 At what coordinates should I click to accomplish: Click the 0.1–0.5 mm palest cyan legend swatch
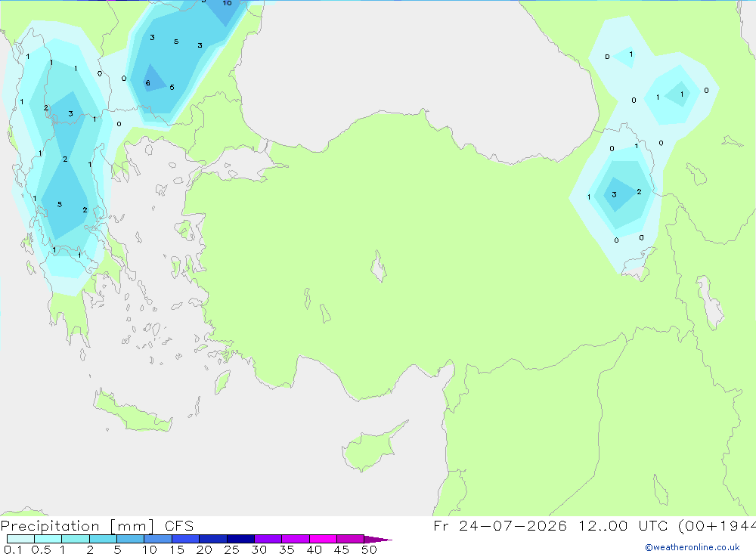tap(20, 539)
